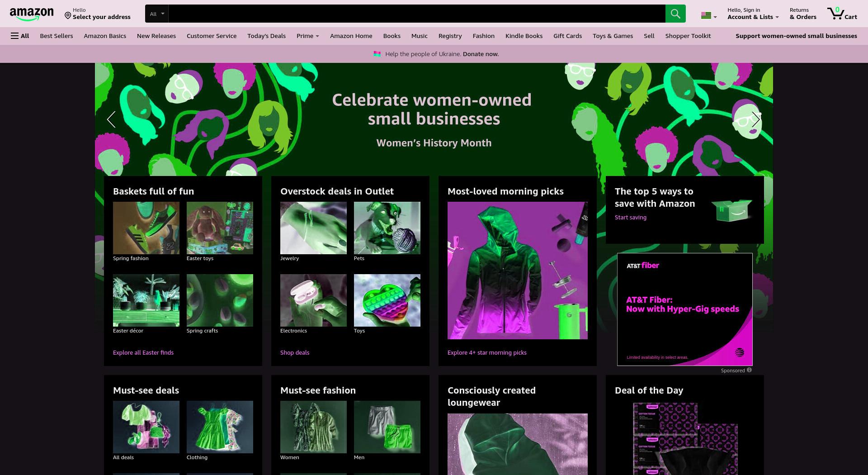Image resolution: width=868 pixels, height=475 pixels.
Task: Open the All search category dropdown
Action: click(x=157, y=14)
